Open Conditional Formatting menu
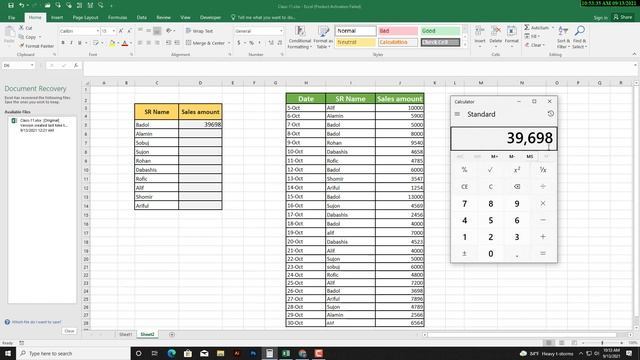This screenshot has width=640, height=360. point(300,38)
